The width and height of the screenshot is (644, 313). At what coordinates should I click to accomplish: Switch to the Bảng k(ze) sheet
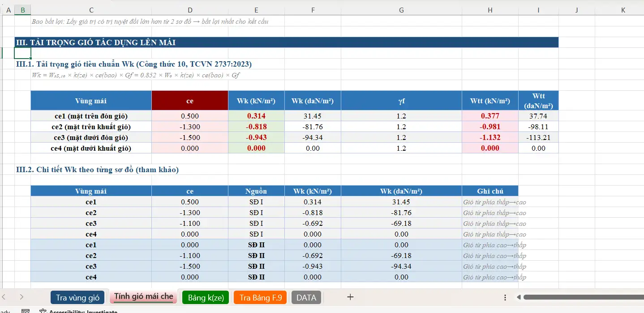(205, 297)
